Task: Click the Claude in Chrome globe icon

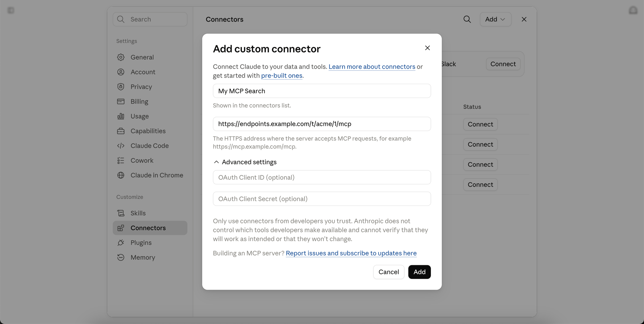Action: 121,175
